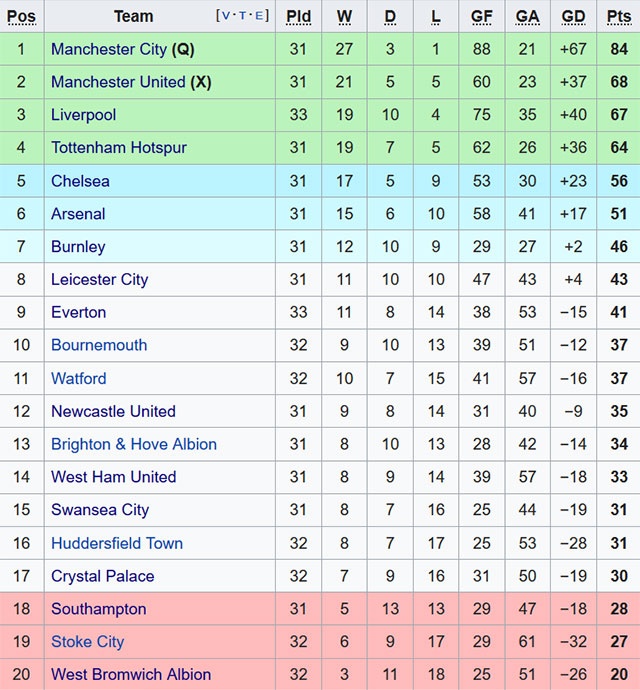Open the Liverpool team page link

(x=83, y=115)
